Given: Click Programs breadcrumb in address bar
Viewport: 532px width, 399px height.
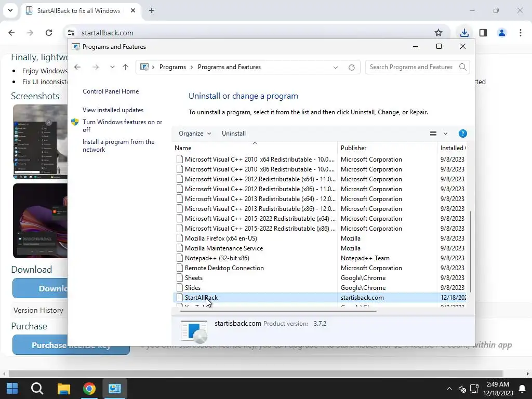Looking at the screenshot, I should 172,67.
